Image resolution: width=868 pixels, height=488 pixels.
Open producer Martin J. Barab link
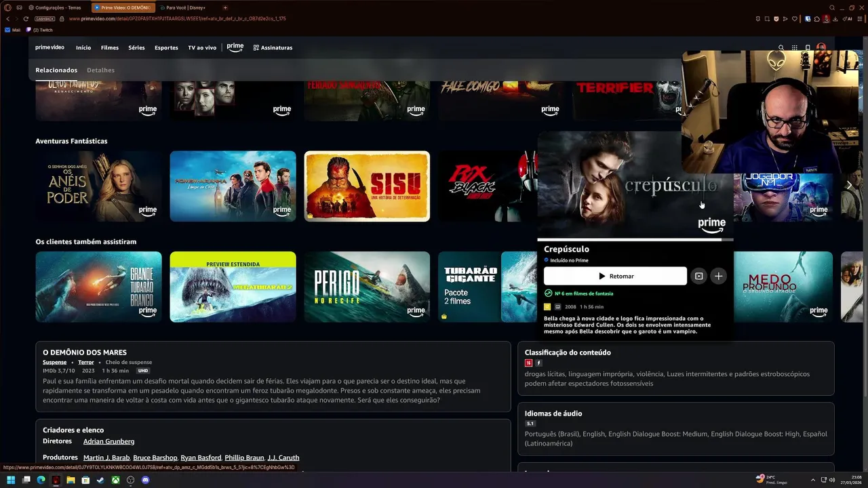tap(106, 457)
